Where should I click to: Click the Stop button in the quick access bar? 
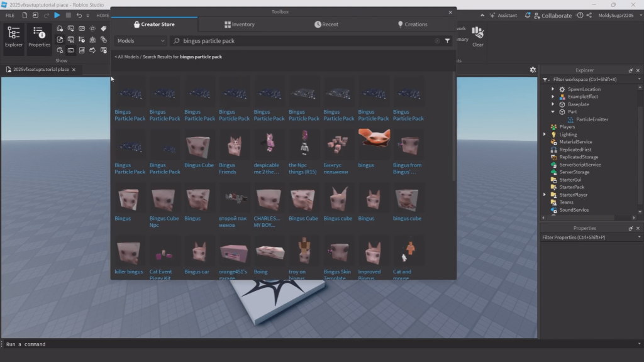click(68, 15)
